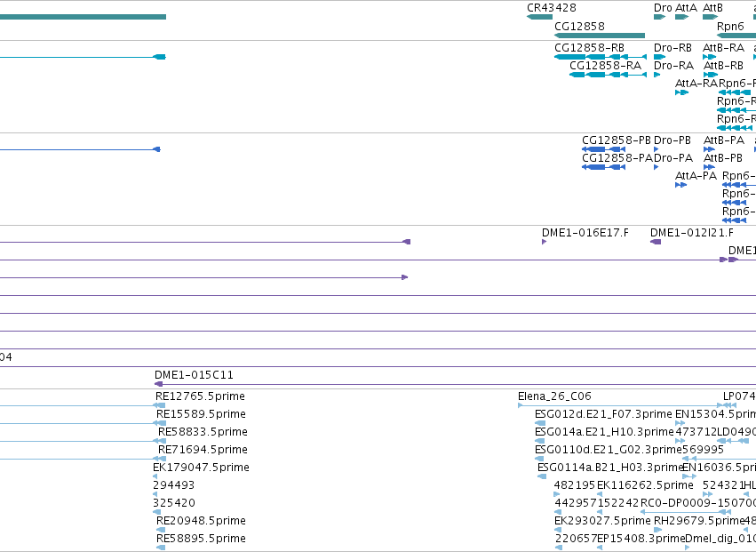Select clone DME1-016E17.F
The image size is (756, 552).
[545, 242]
